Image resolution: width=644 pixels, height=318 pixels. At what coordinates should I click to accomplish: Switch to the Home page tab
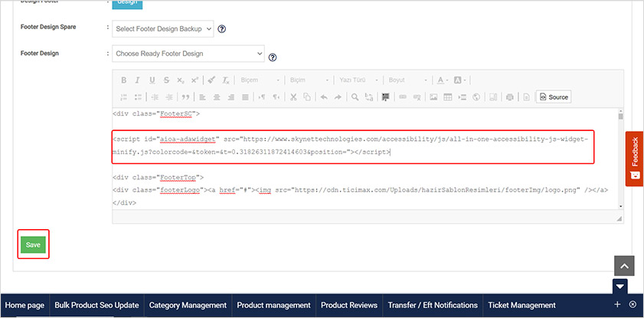click(x=25, y=305)
